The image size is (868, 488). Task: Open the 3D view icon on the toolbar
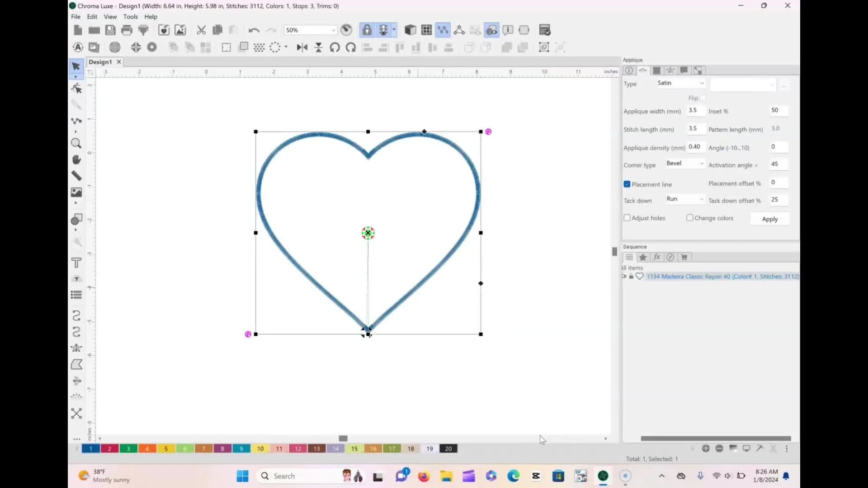coord(410,30)
